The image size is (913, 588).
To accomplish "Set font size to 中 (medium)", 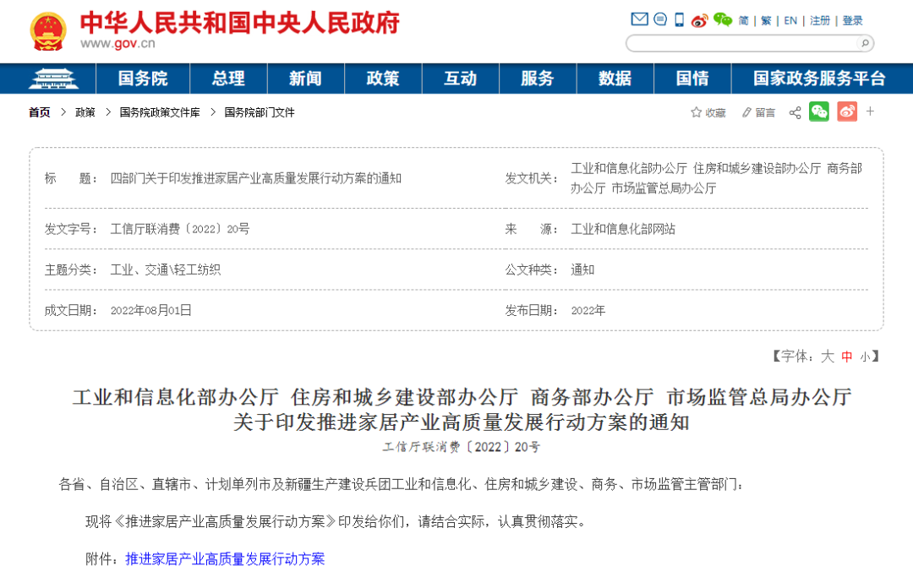I will (847, 357).
